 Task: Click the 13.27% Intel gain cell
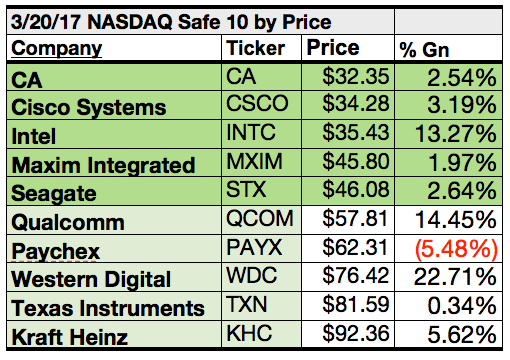point(448,134)
